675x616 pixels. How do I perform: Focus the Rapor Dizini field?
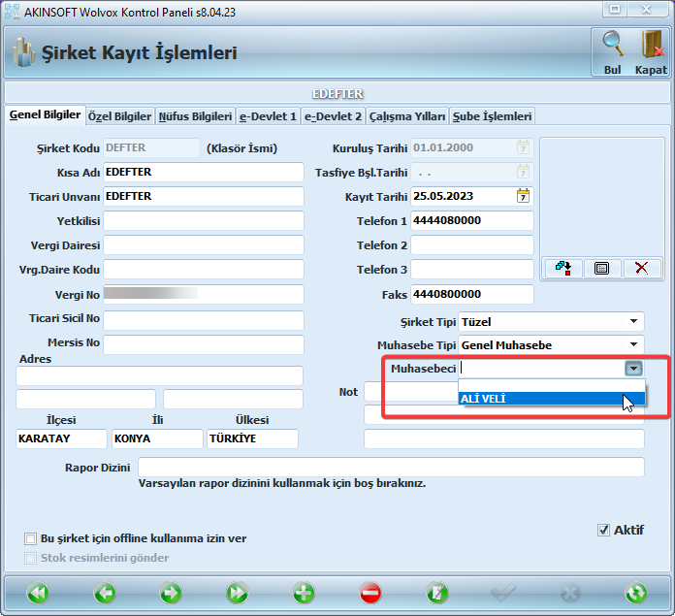(391, 467)
